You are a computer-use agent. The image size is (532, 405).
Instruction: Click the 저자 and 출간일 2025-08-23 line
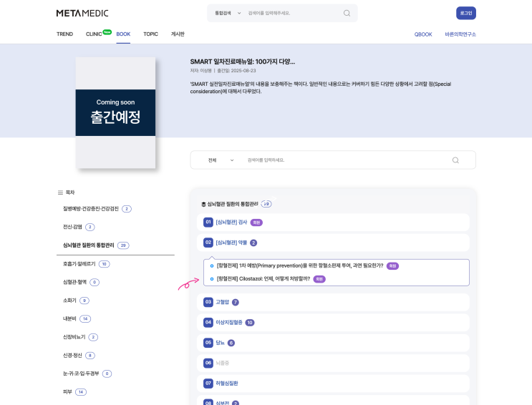pyautogui.click(x=223, y=71)
